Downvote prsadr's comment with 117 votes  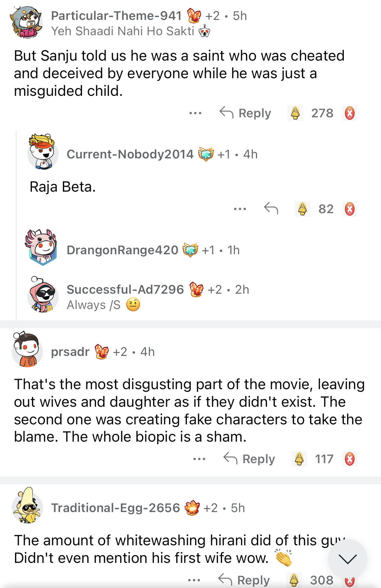point(349,459)
